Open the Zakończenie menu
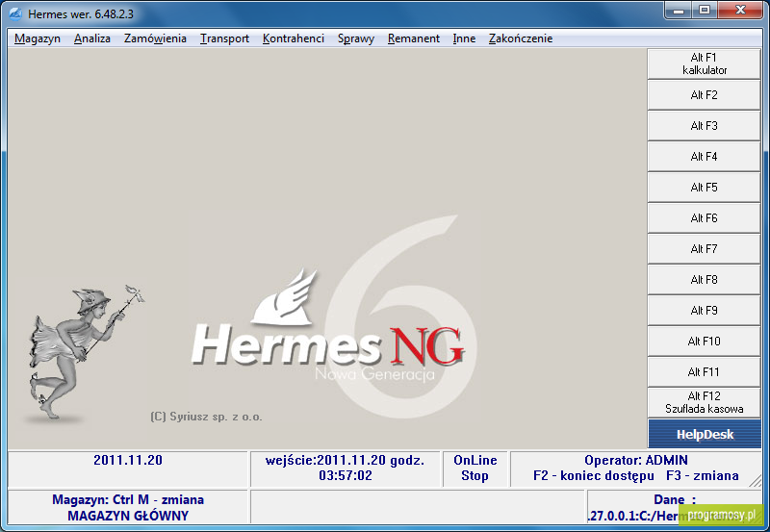The height and width of the screenshot is (532, 770). click(x=521, y=38)
